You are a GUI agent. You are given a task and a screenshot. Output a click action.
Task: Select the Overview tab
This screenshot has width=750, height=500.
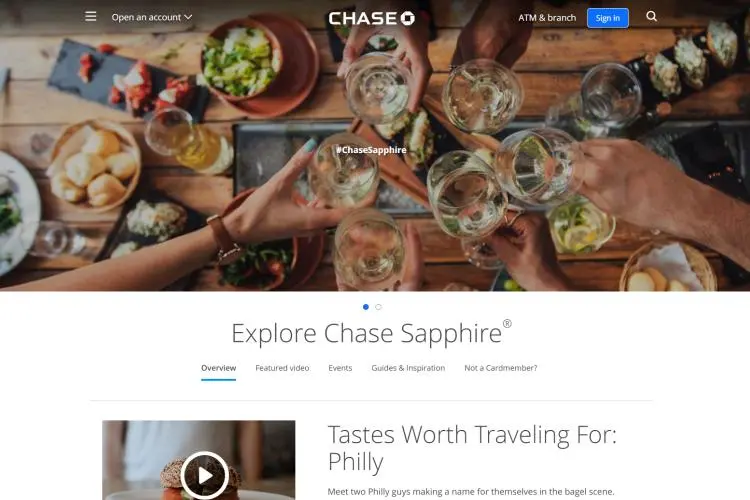point(219,368)
